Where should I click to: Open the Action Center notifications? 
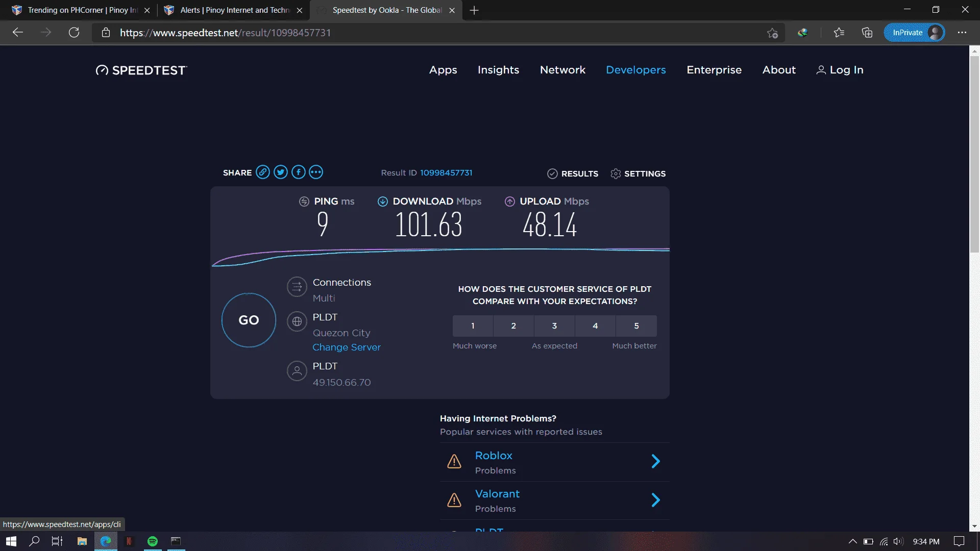point(959,541)
